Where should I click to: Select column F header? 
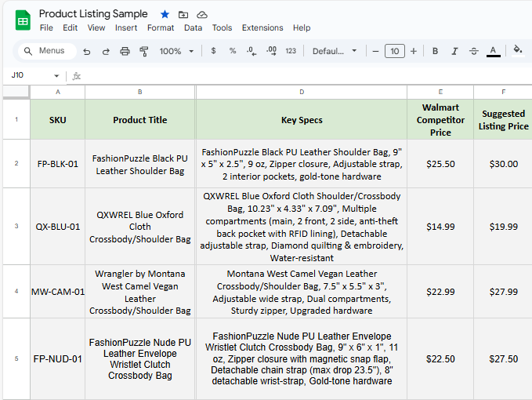503,92
